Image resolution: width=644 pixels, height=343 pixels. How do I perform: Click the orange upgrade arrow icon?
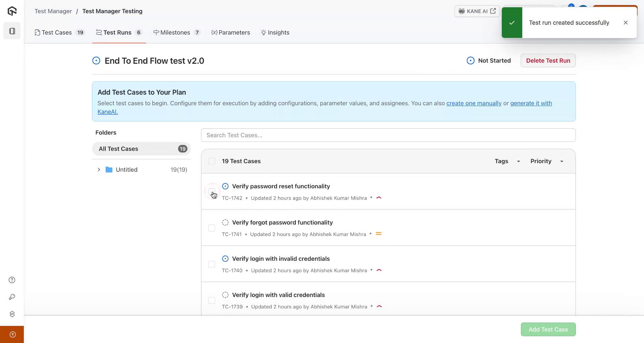click(x=12, y=334)
